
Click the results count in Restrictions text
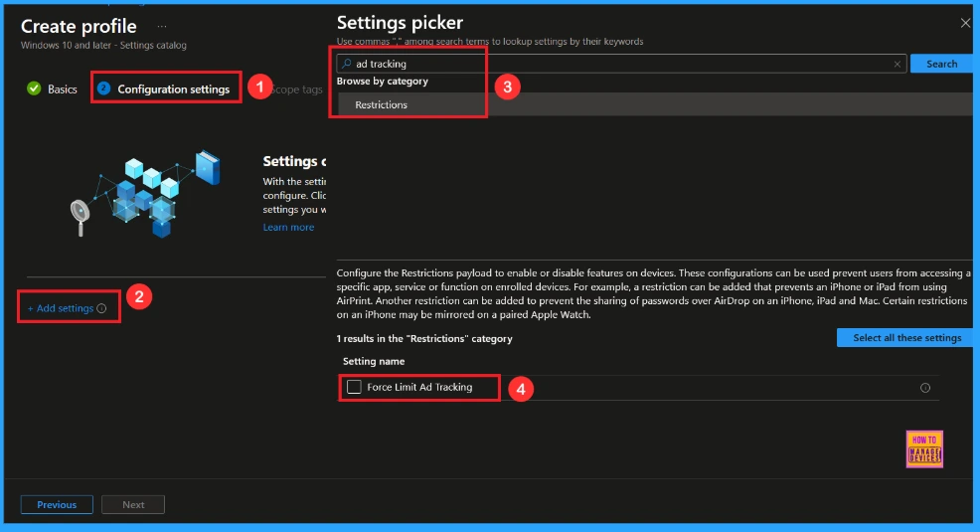pyautogui.click(x=424, y=338)
